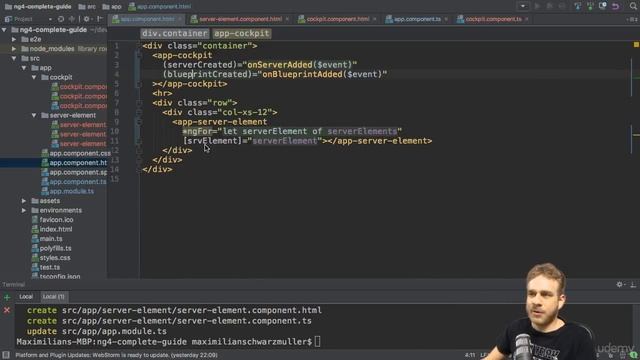Close the app.component.ts tab

coord(446,19)
